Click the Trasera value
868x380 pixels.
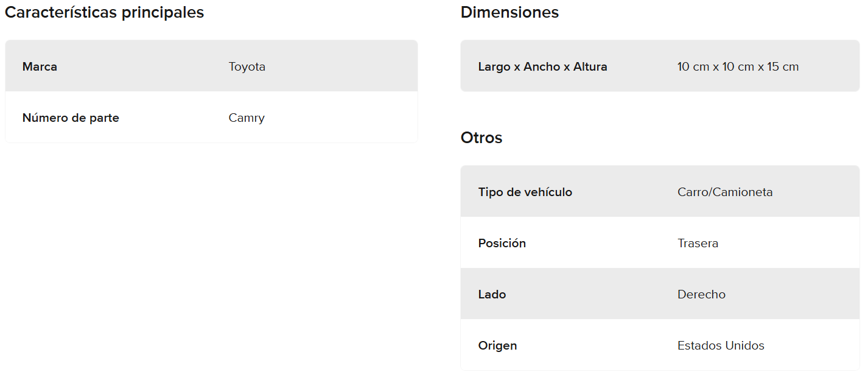point(698,243)
